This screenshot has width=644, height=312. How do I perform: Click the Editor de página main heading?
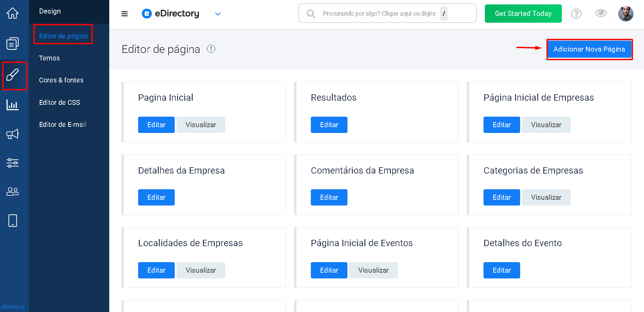tap(161, 49)
